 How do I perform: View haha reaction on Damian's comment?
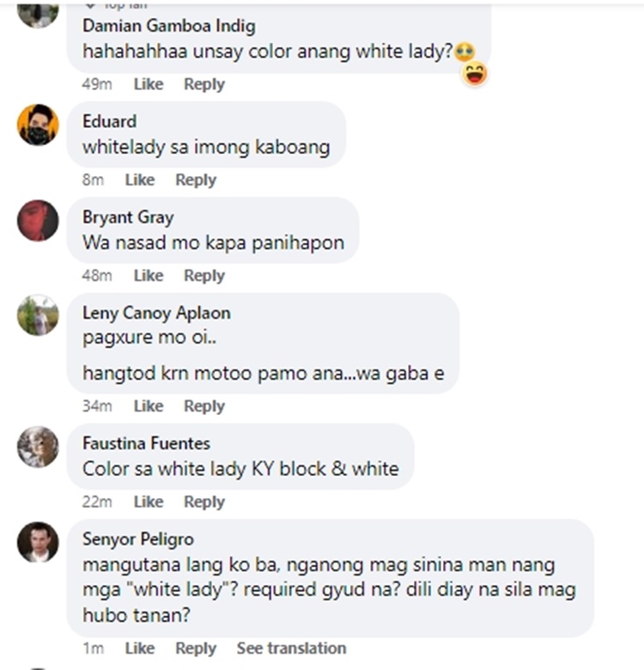point(475,74)
